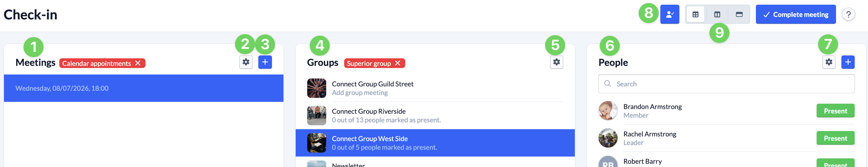The image size is (868, 167).
Task: Click the person-check icon button
Action: coord(670,14)
